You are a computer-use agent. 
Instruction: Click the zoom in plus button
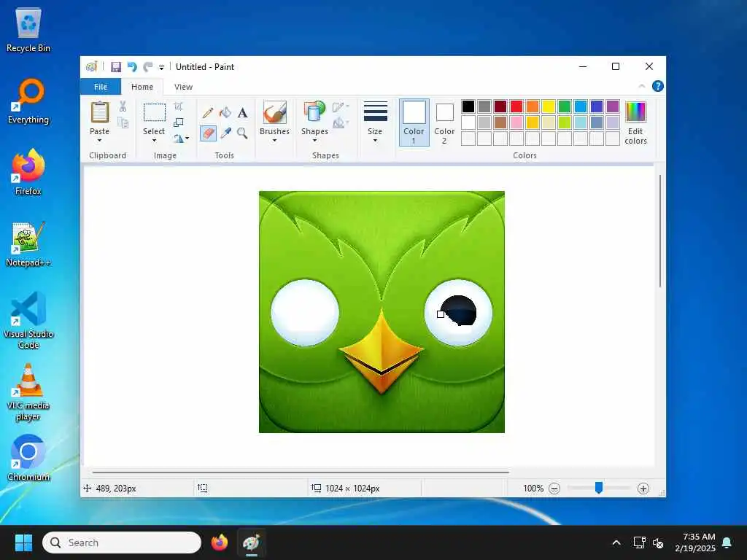tap(643, 489)
